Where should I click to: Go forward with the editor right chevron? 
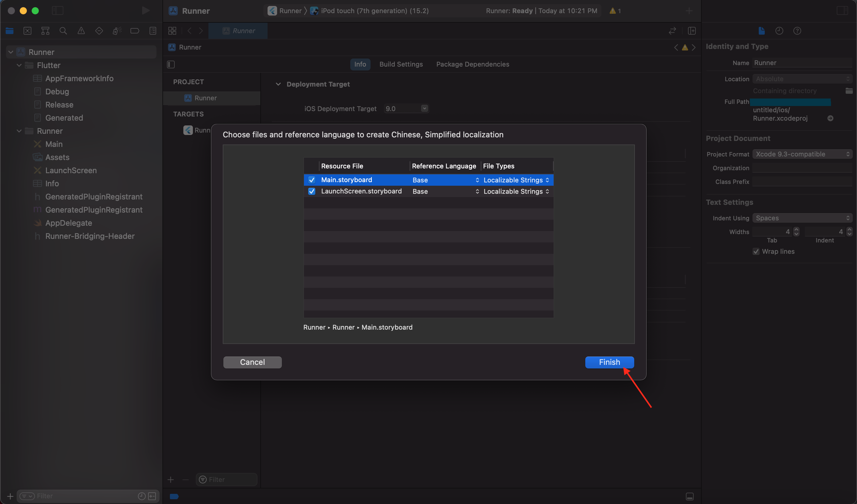(201, 31)
